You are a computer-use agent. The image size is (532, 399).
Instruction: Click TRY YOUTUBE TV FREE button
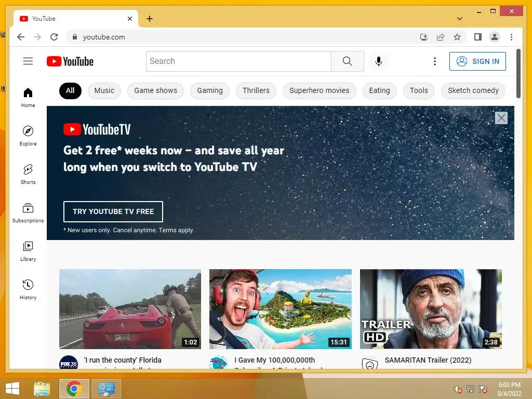113,211
